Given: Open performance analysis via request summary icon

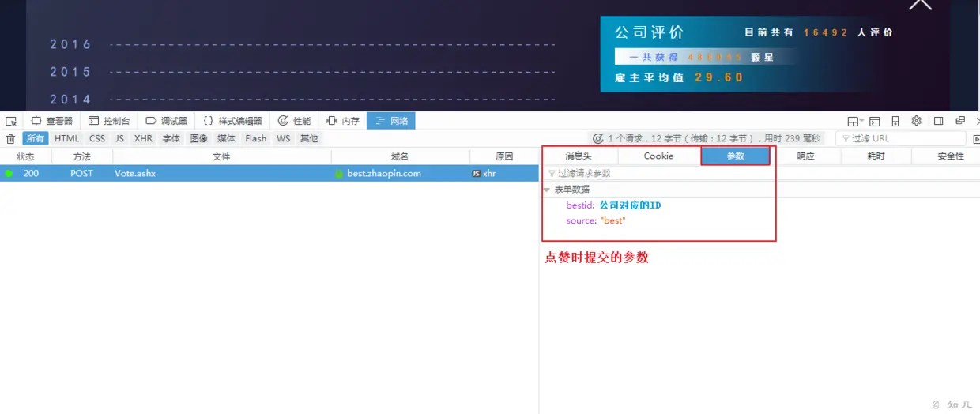Looking at the screenshot, I should 598,138.
